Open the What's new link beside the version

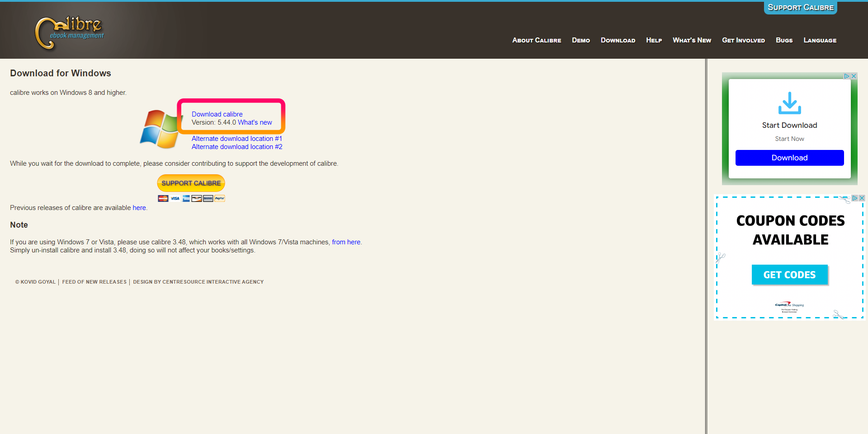click(x=255, y=122)
